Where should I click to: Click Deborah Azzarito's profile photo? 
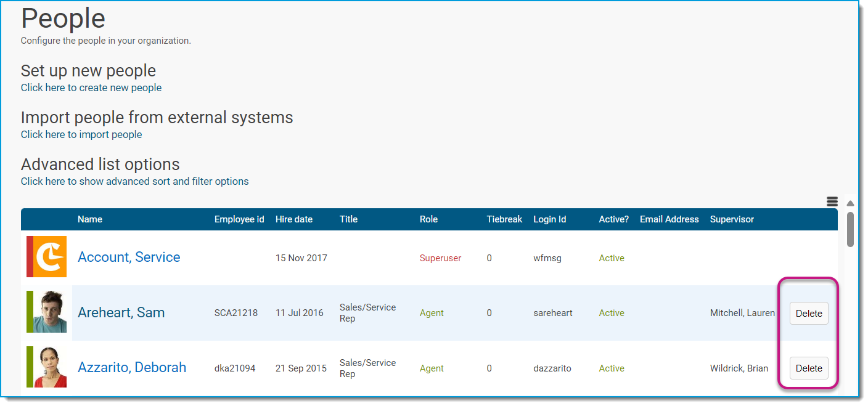click(x=50, y=367)
